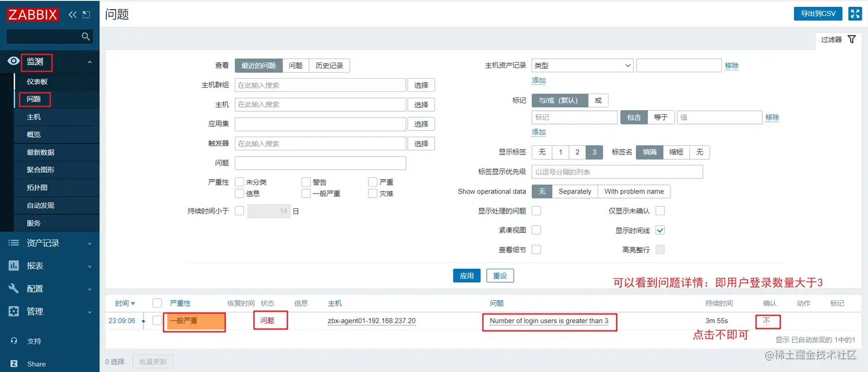Image resolution: width=868 pixels, height=372 pixels.
Task: Click the sidebar hide window icon
Action: (x=86, y=14)
